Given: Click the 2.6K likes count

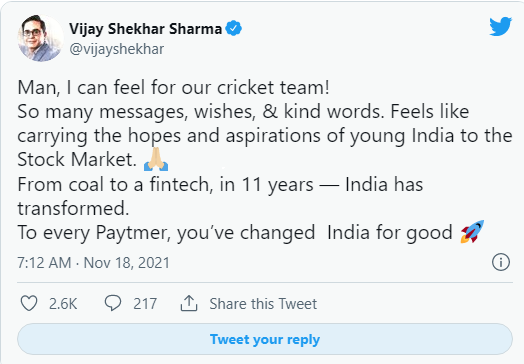Looking at the screenshot, I should (x=63, y=304).
